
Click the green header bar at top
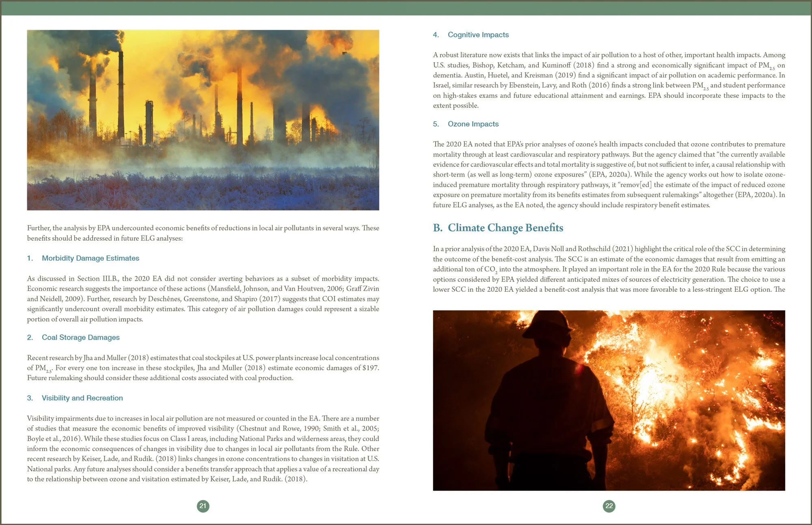click(406, 8)
